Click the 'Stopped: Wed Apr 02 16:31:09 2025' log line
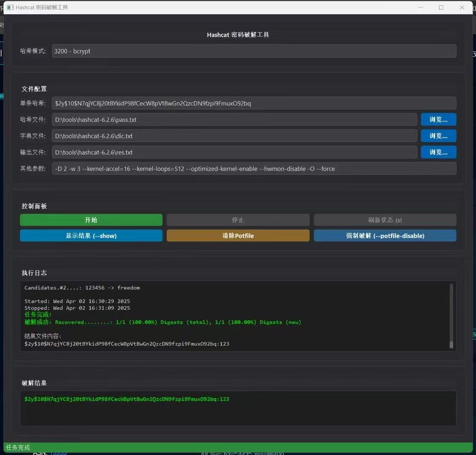Viewport: 476px width, 455px height. click(x=77, y=308)
